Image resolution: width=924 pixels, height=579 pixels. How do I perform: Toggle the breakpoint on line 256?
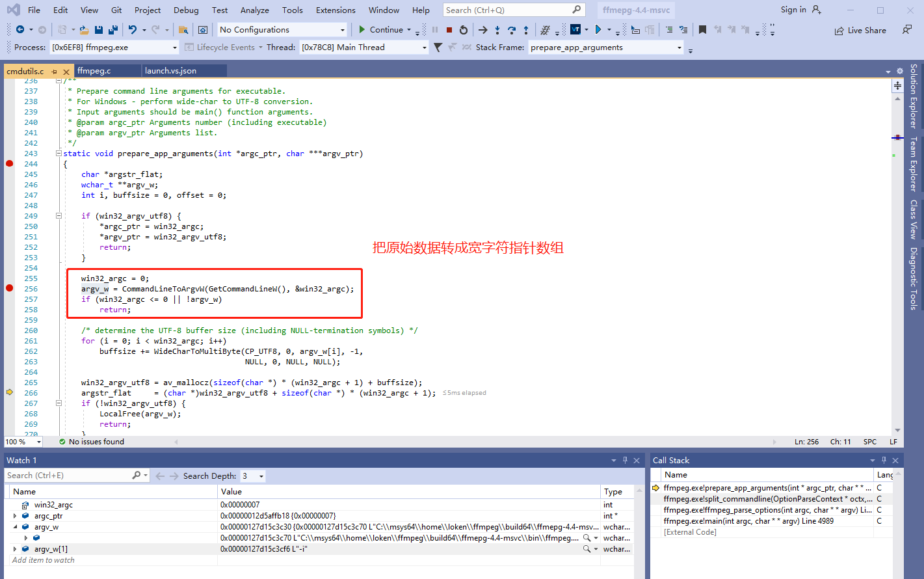tap(10, 289)
